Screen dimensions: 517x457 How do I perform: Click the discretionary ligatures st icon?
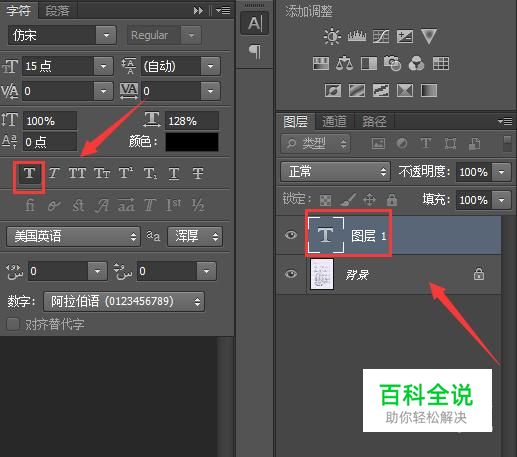coord(78,205)
